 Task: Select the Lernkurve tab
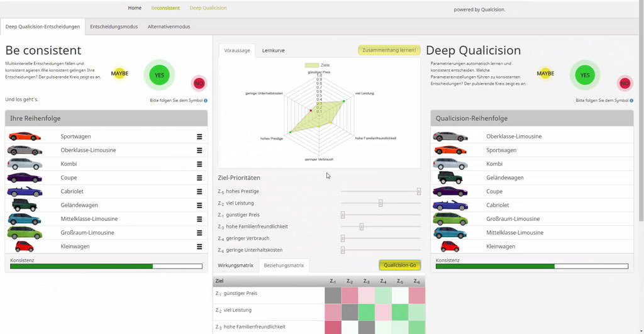pyautogui.click(x=273, y=50)
